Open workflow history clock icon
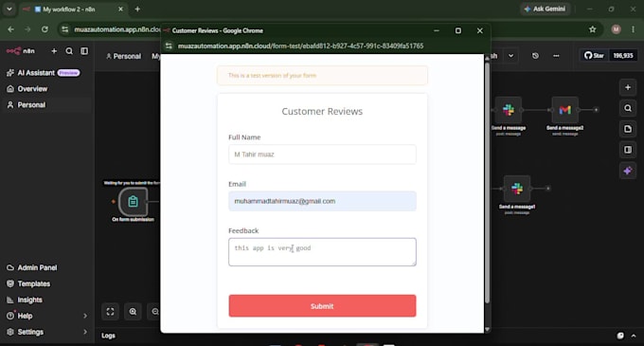The image size is (644, 346). click(535, 56)
